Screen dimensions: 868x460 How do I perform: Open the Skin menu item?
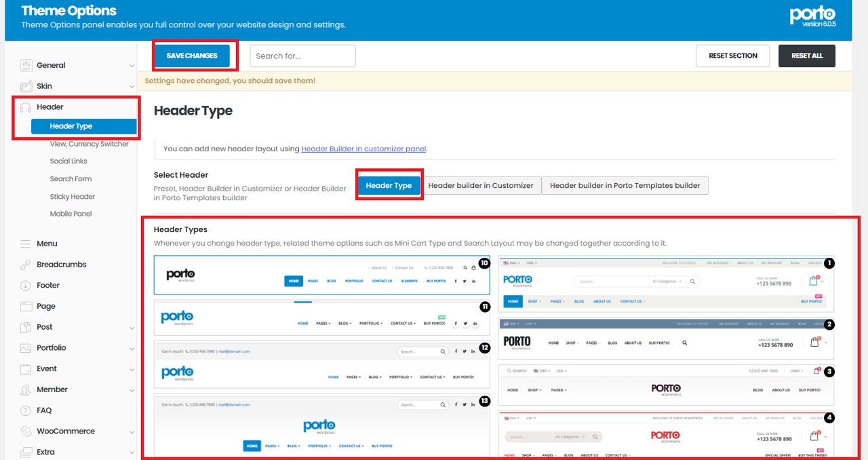pos(44,86)
